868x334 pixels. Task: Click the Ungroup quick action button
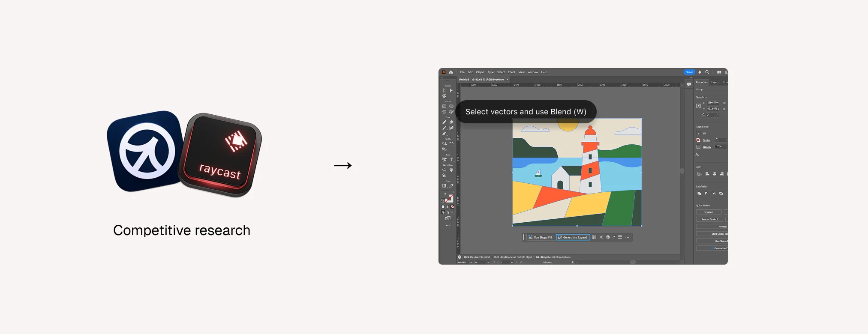(x=709, y=212)
